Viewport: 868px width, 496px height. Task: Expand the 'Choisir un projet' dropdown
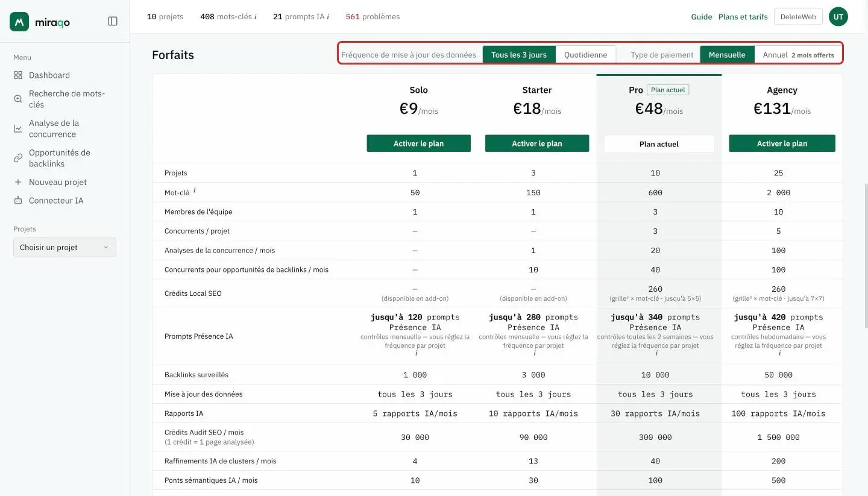[x=64, y=247]
